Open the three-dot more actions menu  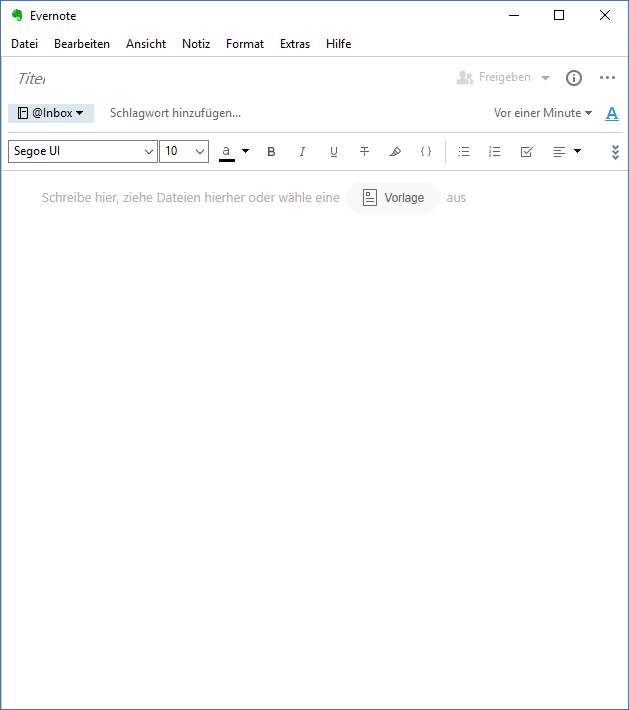[x=607, y=78]
